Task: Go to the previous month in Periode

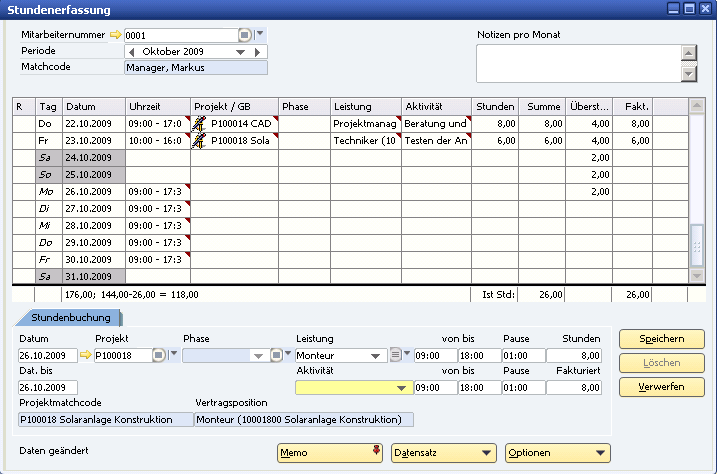Action: click(133, 51)
